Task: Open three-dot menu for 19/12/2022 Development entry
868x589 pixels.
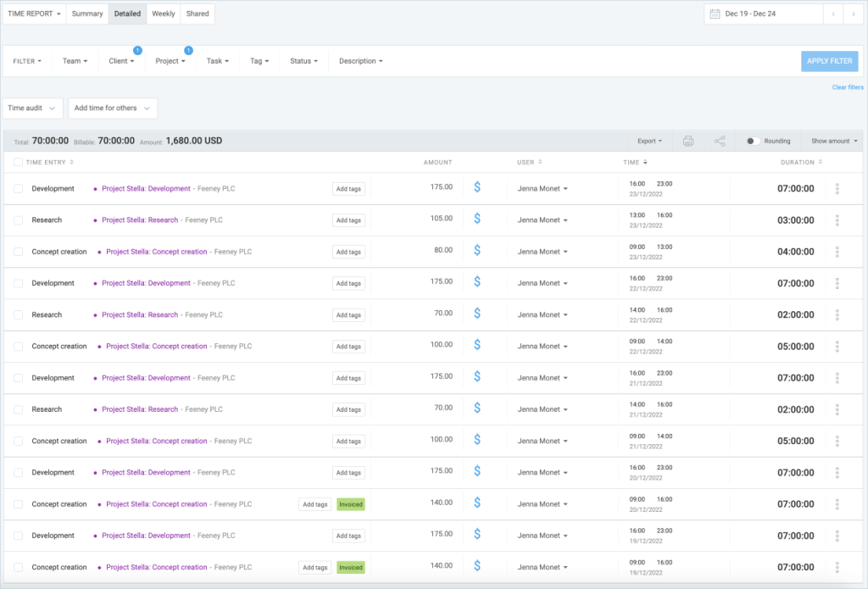Action: tap(837, 536)
